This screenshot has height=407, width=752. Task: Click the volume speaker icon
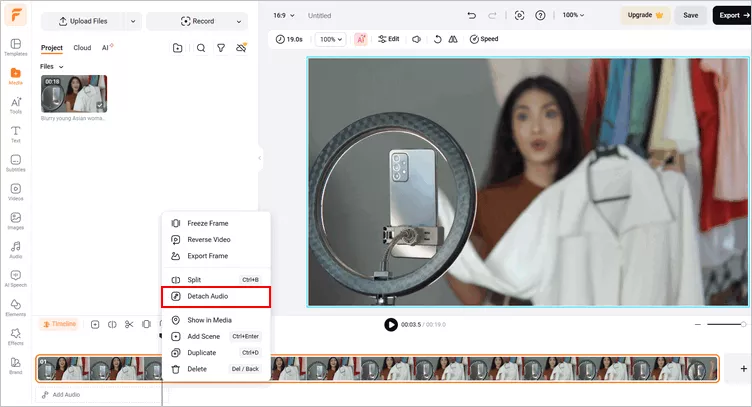[x=416, y=39]
